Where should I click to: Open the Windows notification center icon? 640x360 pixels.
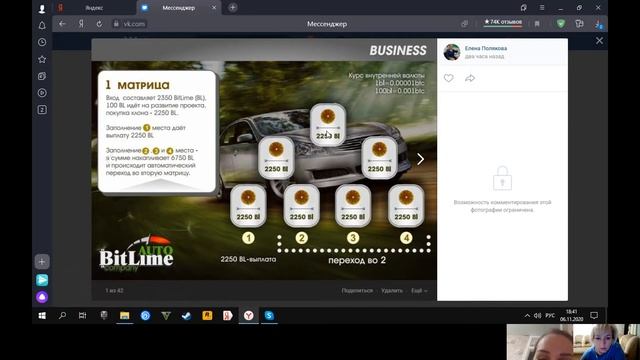click(x=594, y=316)
